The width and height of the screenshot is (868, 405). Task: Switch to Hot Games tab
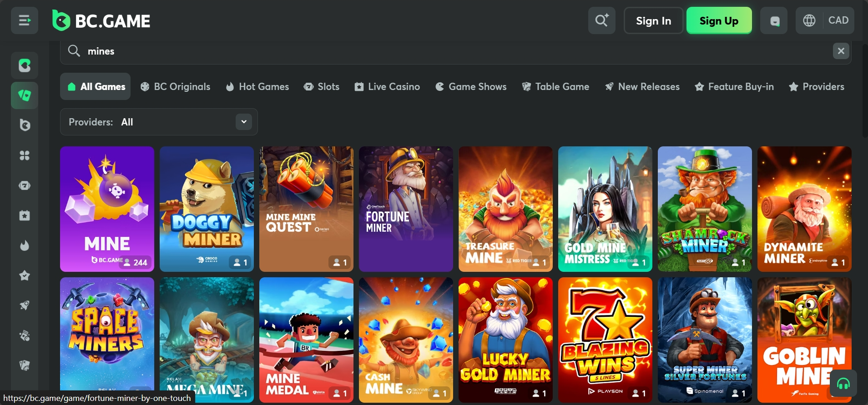[x=257, y=86]
